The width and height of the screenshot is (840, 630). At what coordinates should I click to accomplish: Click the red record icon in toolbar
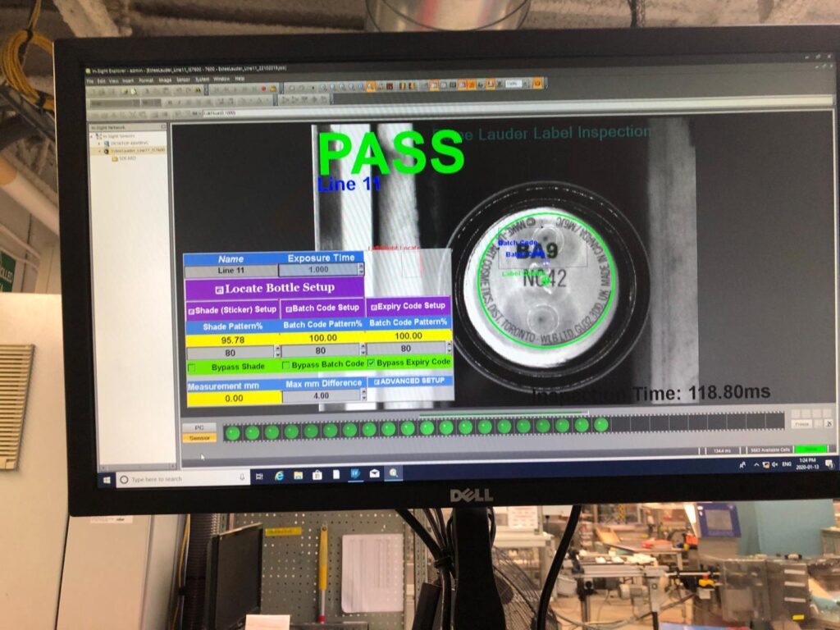pyautogui.click(x=264, y=89)
